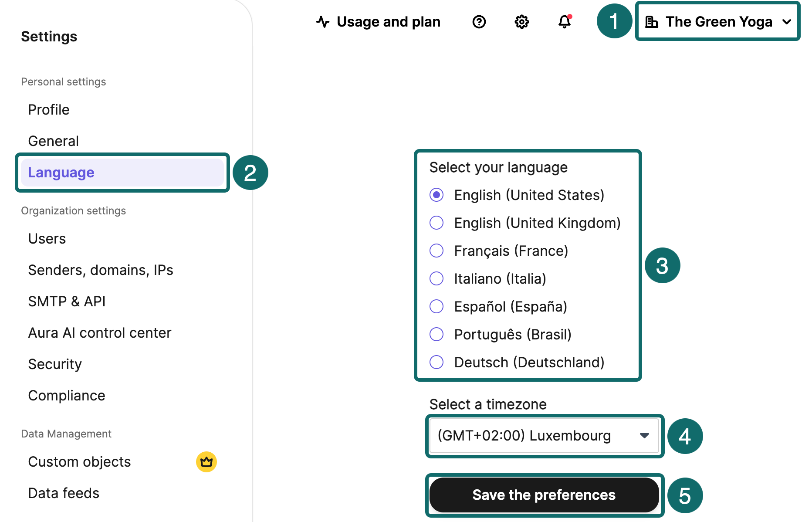Select Français (France) language option
The width and height of the screenshot is (812, 522).
[x=436, y=251]
